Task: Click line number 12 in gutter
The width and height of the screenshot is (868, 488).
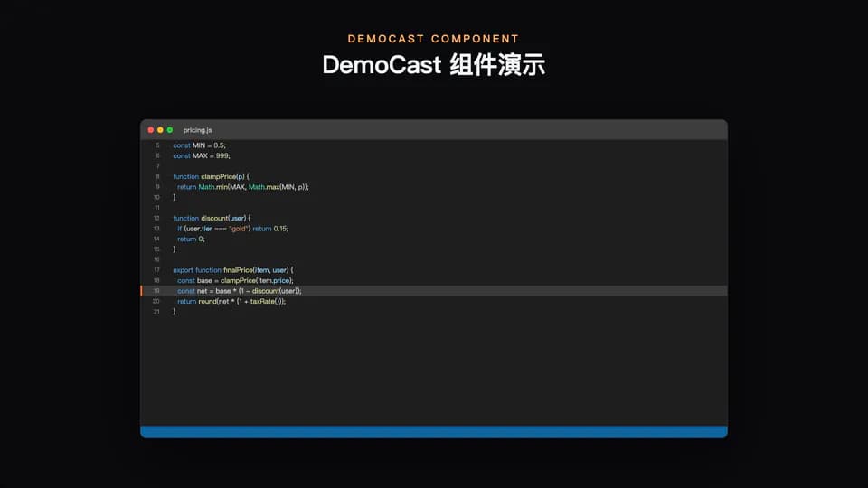Action: tap(156, 218)
